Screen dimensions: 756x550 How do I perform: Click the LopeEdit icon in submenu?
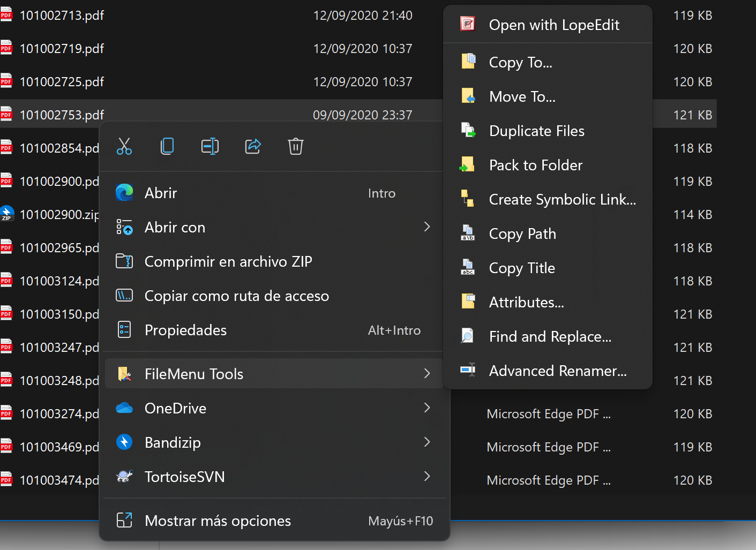tap(468, 24)
